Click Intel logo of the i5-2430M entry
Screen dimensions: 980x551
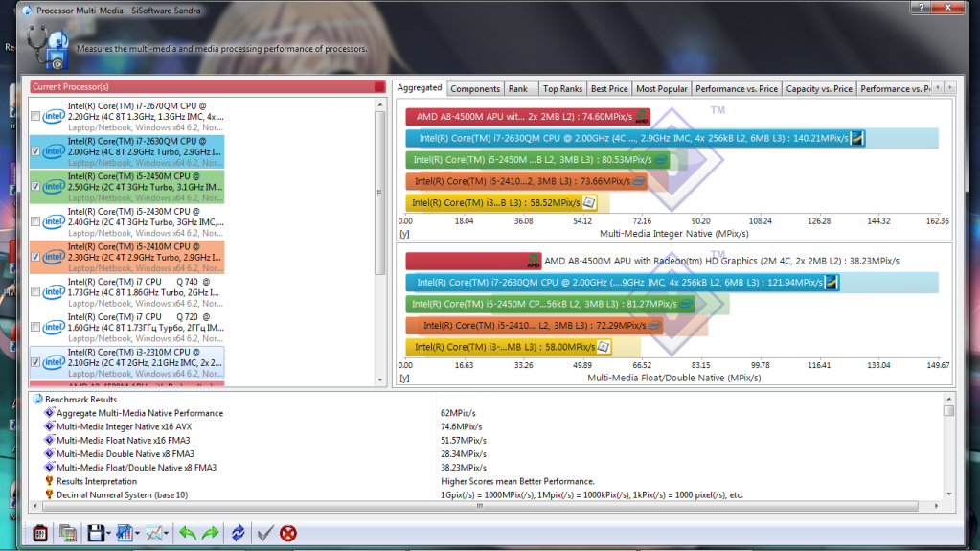click(x=54, y=221)
